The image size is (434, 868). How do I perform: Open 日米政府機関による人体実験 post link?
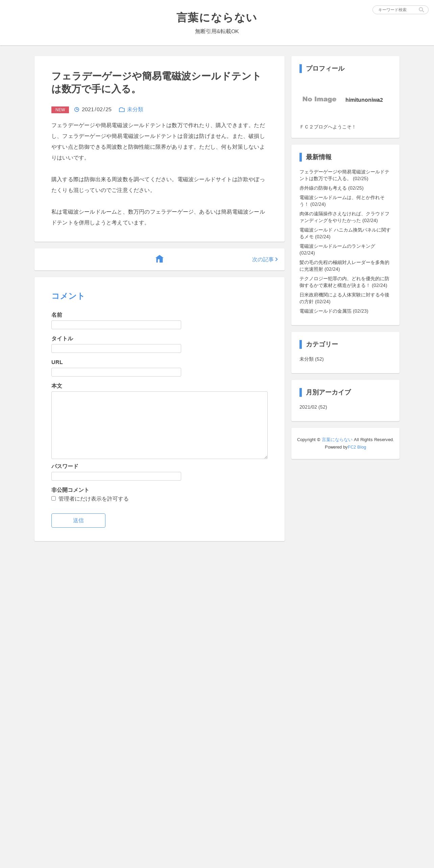click(344, 298)
